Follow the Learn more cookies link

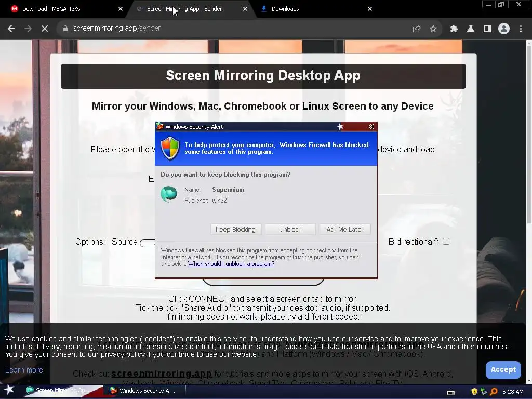pos(24,370)
